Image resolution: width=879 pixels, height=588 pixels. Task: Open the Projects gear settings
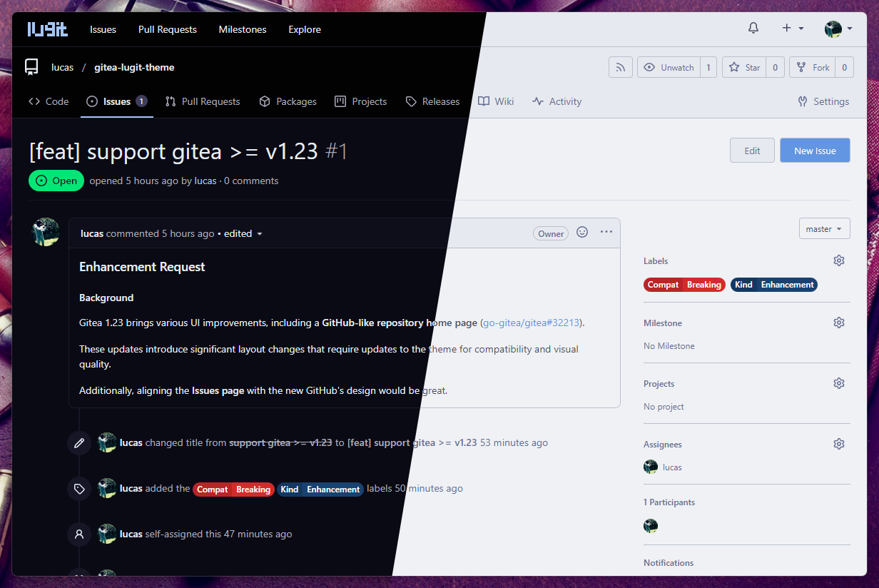tap(839, 384)
